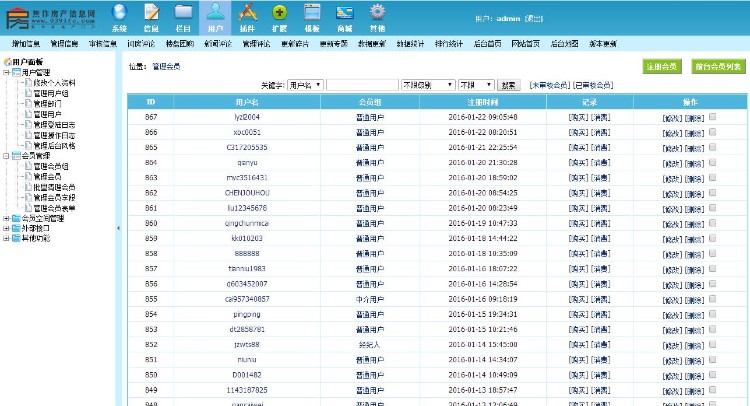Tick the checkbox for member xbc0051

[x=712, y=132]
